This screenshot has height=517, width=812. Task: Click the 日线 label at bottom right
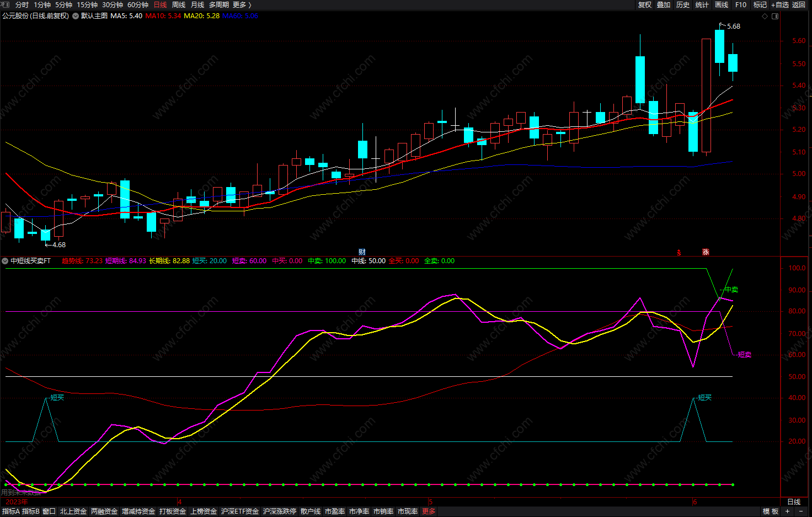point(794,502)
